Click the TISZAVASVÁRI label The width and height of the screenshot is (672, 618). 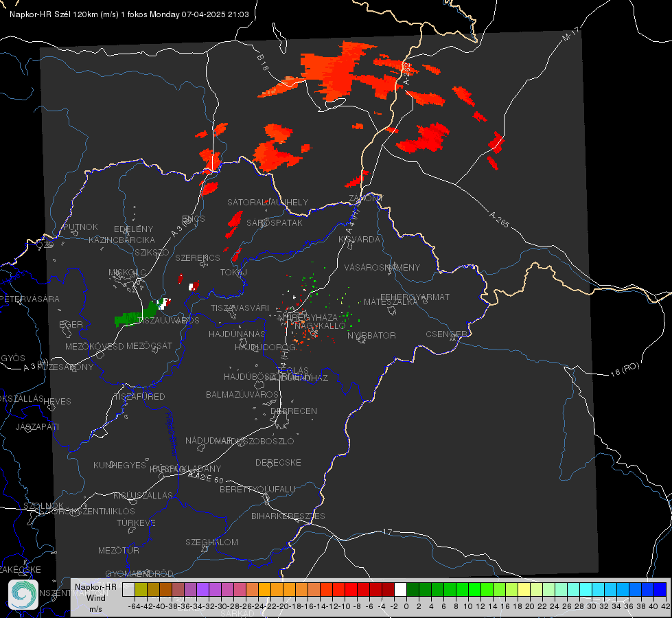[240, 308]
